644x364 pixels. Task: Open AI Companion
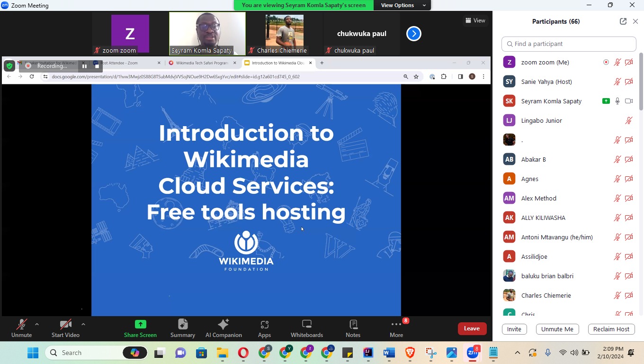[224, 328]
